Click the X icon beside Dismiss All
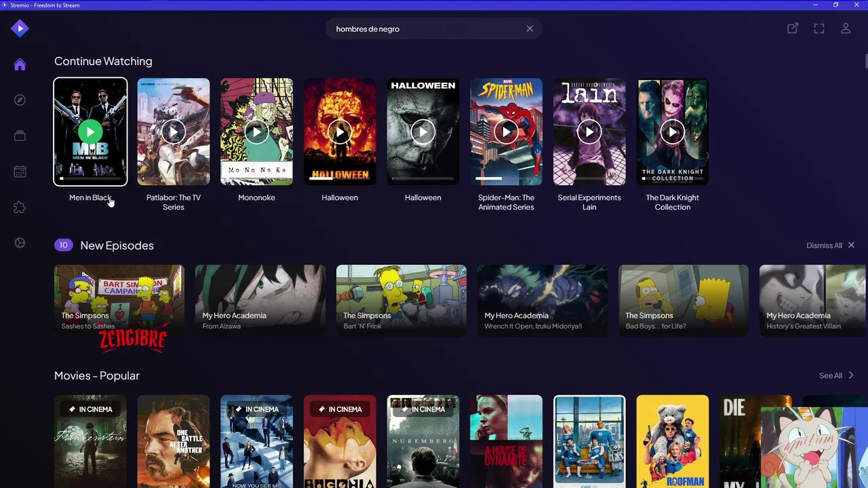This screenshot has height=488, width=868. 851,245
